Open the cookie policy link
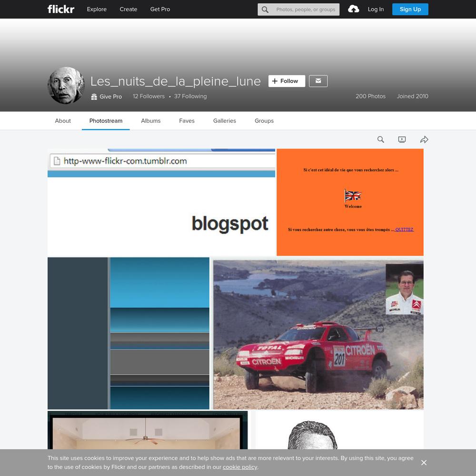This screenshot has width=476, height=476. pyautogui.click(x=240, y=467)
